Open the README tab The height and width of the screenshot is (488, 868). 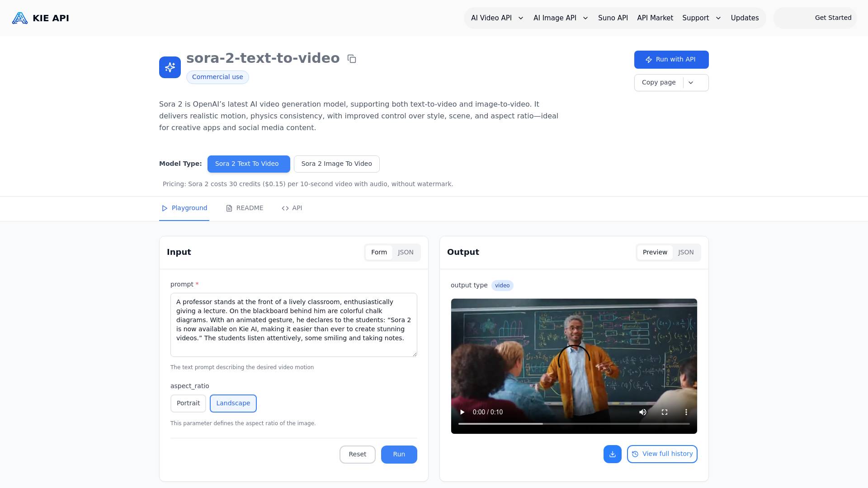coord(245,208)
